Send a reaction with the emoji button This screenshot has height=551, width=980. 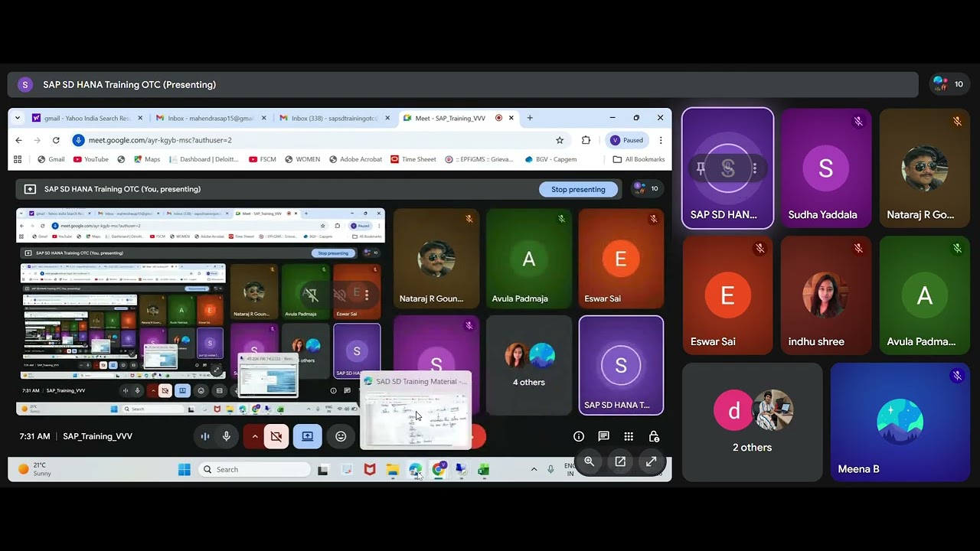pos(341,436)
